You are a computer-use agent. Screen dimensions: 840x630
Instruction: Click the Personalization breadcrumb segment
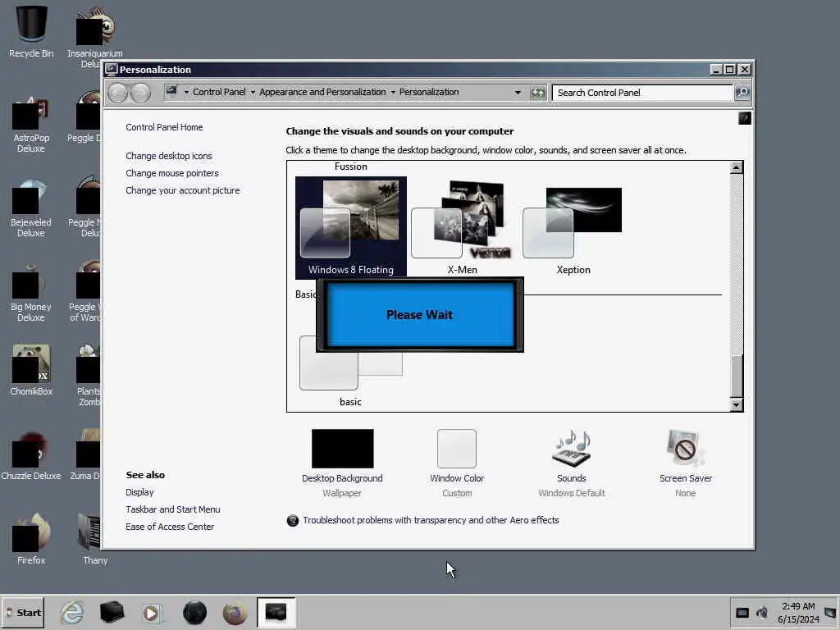click(x=429, y=92)
